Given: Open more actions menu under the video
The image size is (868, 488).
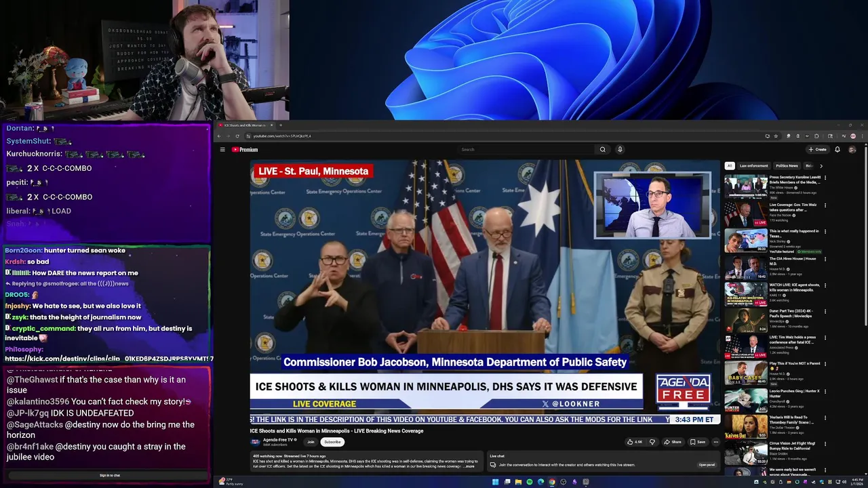Looking at the screenshot, I should pyautogui.click(x=715, y=442).
